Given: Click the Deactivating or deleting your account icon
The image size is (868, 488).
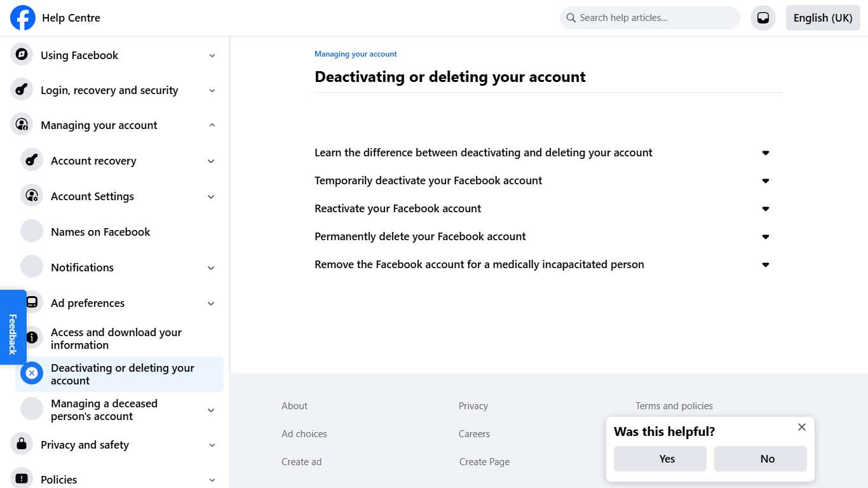Looking at the screenshot, I should [x=32, y=373].
